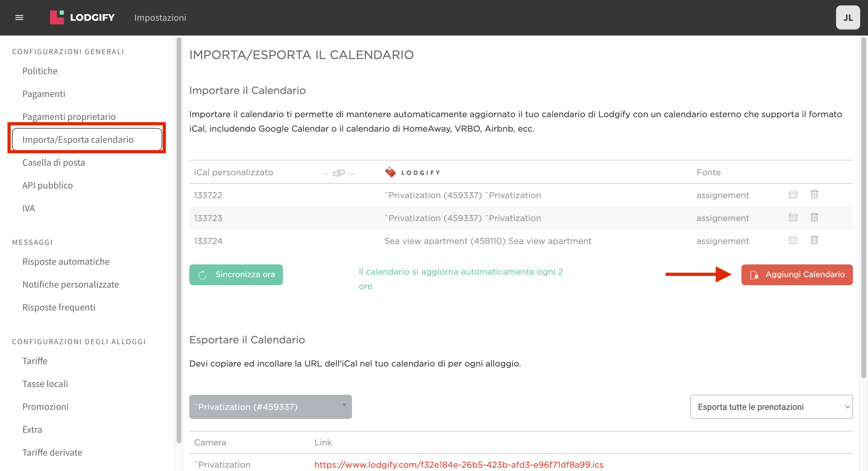
Task: Open calendar icon for row 133724
Action: coord(793,240)
